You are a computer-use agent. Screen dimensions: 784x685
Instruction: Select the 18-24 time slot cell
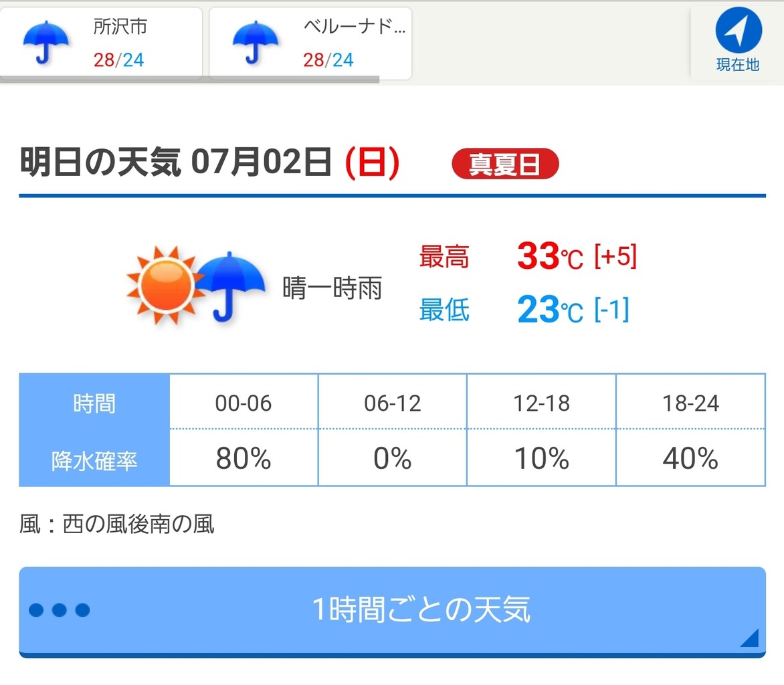[690, 403]
